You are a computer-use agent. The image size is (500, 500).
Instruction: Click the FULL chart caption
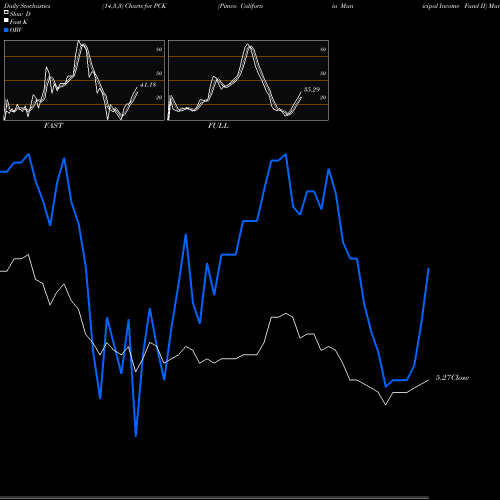[218, 126]
